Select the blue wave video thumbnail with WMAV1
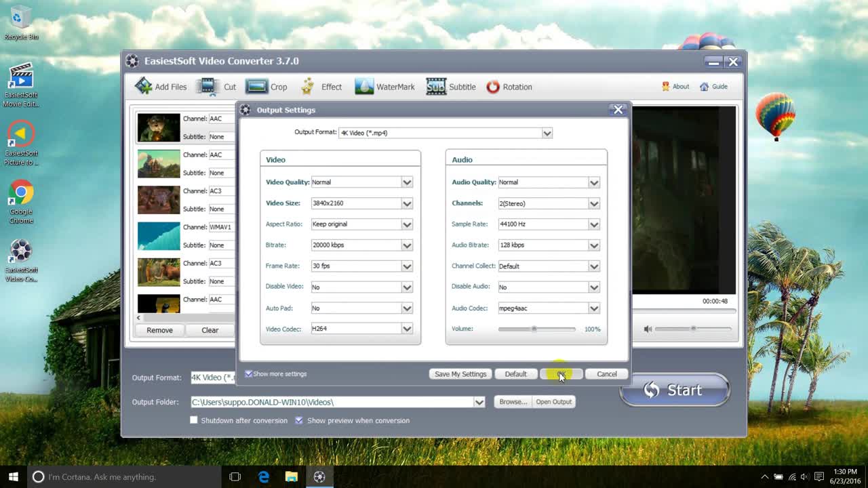The width and height of the screenshot is (868, 488). pos(159,236)
